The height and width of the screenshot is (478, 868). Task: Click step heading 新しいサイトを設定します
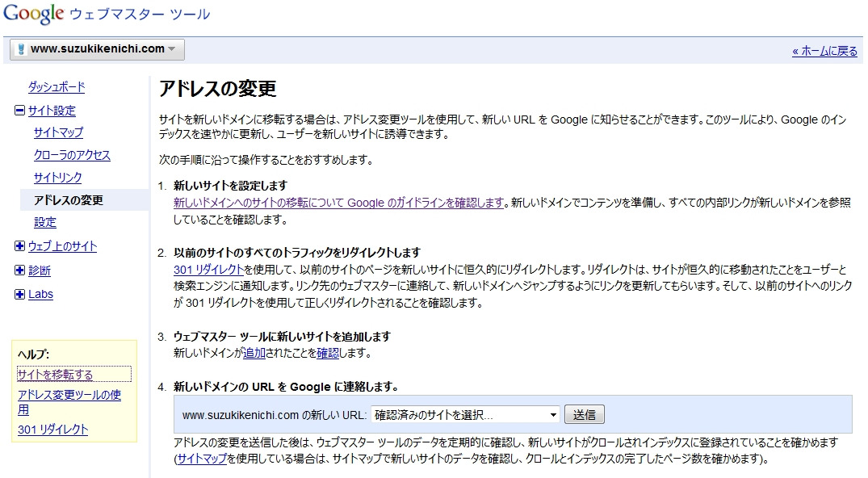[x=230, y=186]
